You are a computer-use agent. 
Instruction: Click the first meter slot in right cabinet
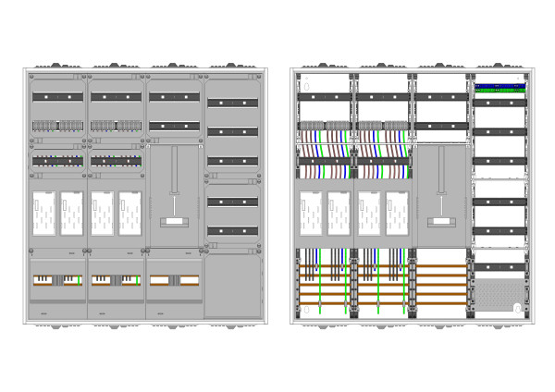tap(311, 214)
